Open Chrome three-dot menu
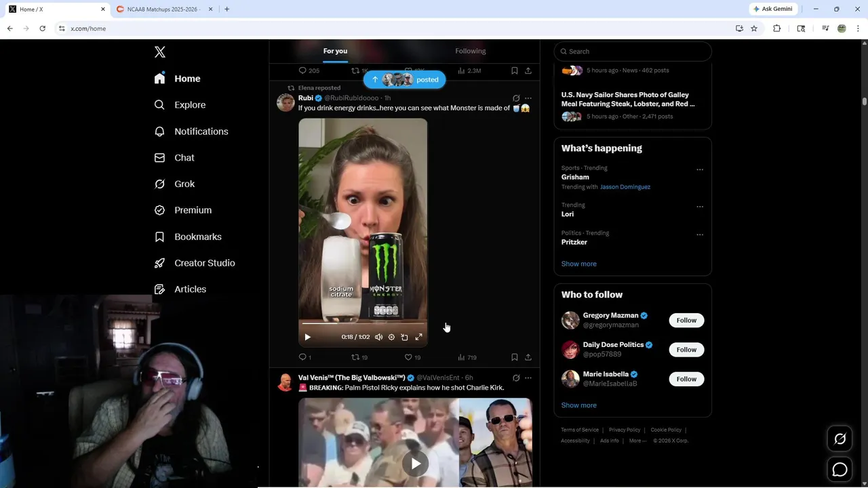The image size is (868, 488). click(859, 28)
